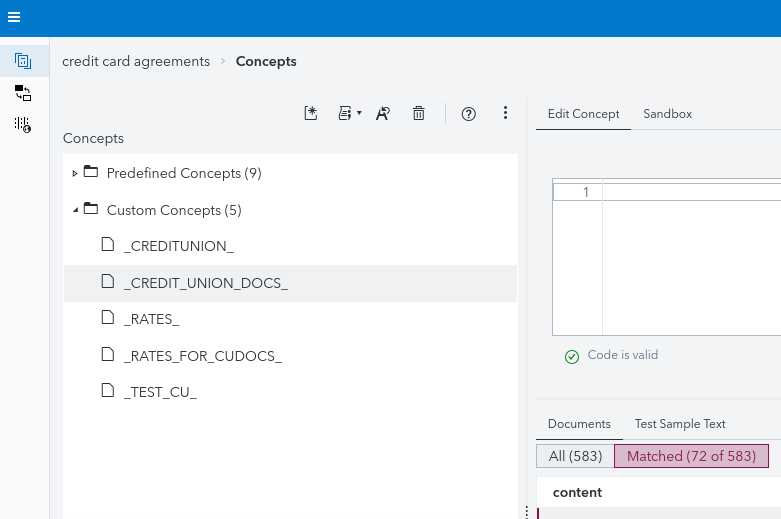Click the _CREDIT_UNION_DOCS_ document icon
781x519 pixels.
[x=108, y=281]
